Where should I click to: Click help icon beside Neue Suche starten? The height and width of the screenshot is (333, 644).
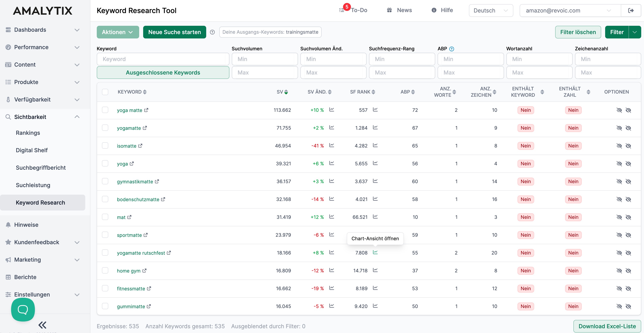[212, 32]
